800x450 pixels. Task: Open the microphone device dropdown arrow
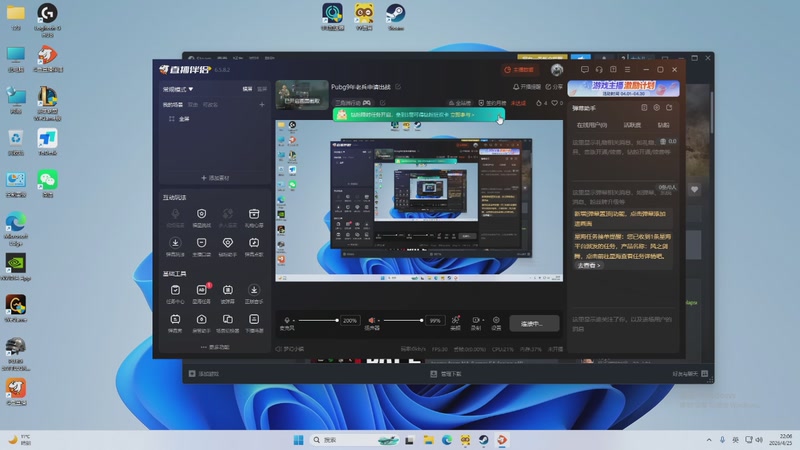click(293, 321)
